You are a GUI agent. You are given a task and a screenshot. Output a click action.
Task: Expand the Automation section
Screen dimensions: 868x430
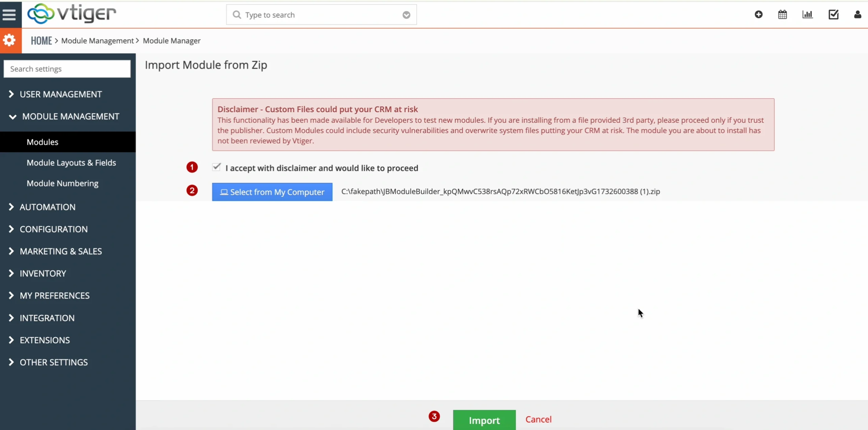click(47, 207)
